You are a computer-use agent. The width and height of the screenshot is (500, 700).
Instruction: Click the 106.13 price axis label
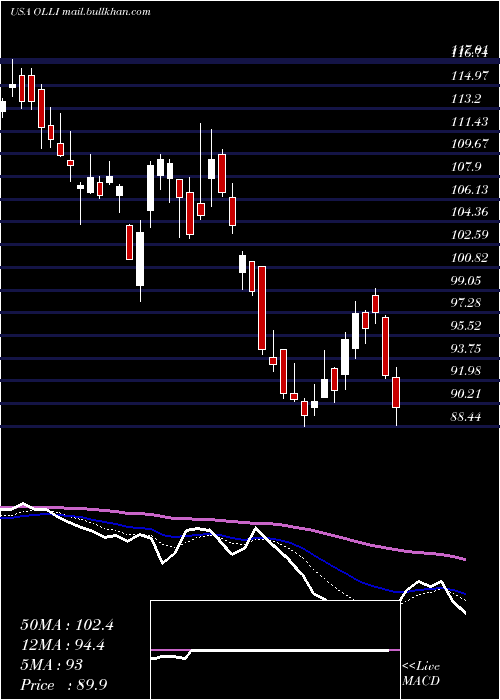point(469,190)
